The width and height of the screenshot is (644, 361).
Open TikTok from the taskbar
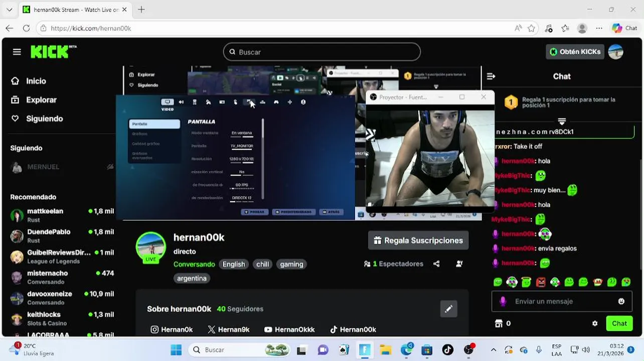point(447,350)
